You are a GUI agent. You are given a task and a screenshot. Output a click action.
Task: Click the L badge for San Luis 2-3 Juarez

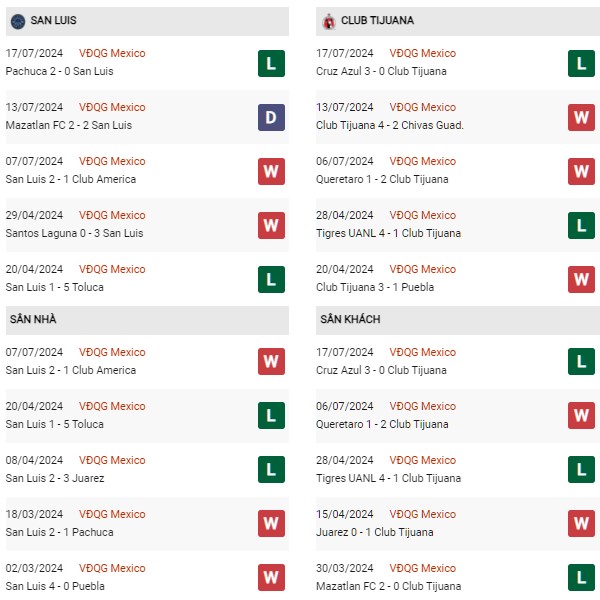click(x=271, y=470)
